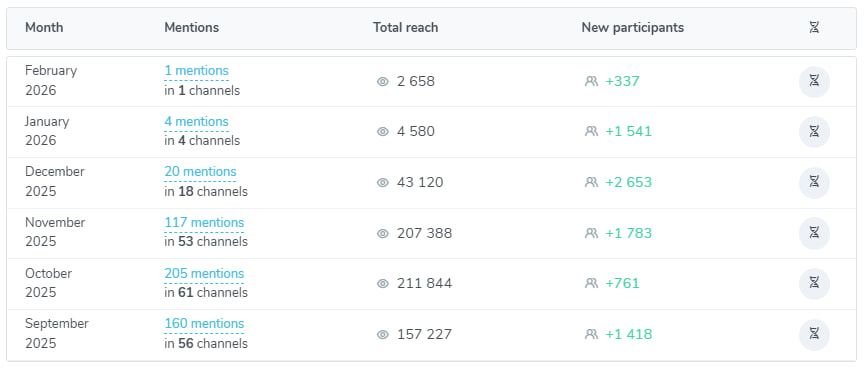Click the 'New participants' column header

click(633, 28)
